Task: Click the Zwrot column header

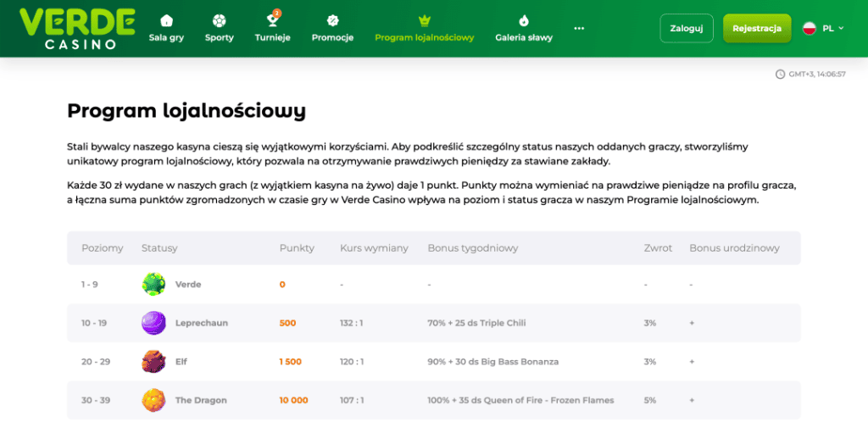Action: coord(658,248)
